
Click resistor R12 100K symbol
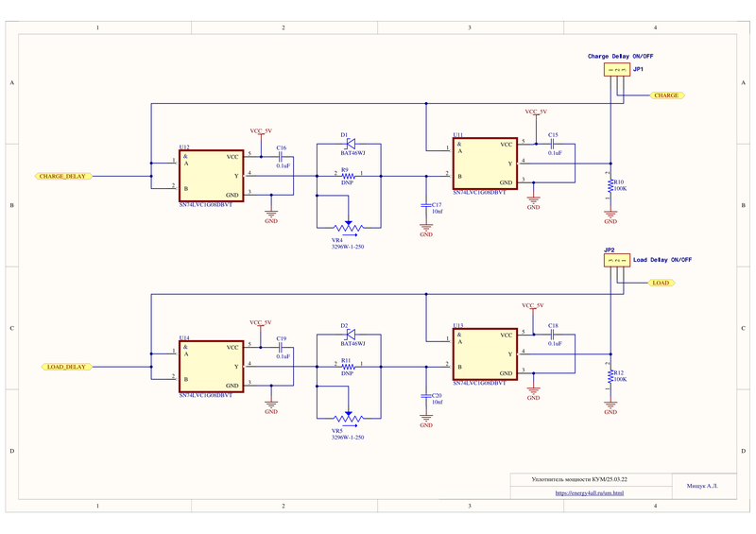tap(610, 379)
